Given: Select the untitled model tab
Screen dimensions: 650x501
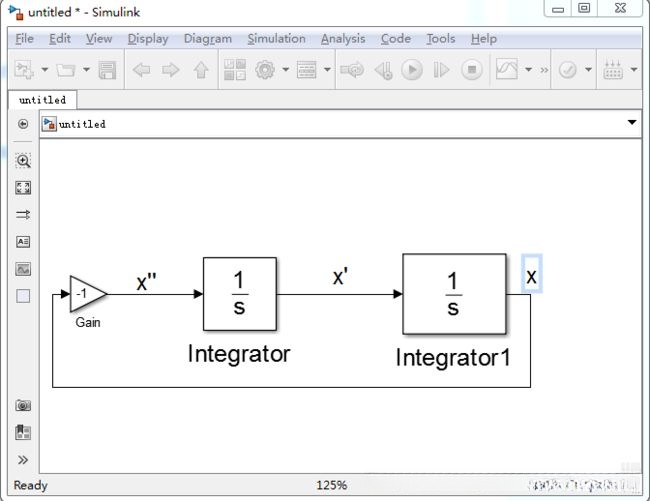Looking at the screenshot, I should point(42,100).
